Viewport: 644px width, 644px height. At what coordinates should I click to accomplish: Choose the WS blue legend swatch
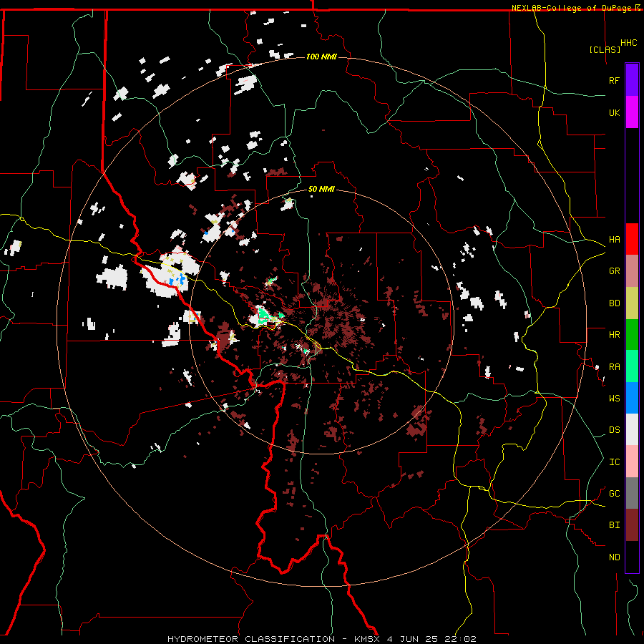click(x=632, y=398)
